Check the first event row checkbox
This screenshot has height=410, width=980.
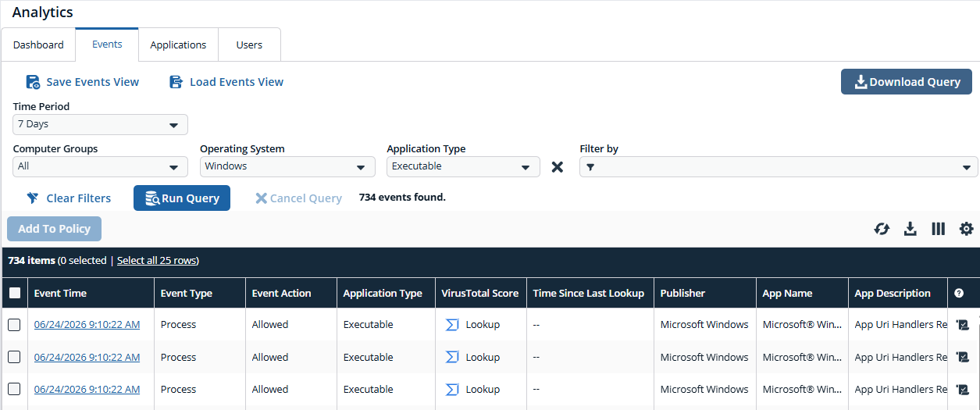pyautogui.click(x=14, y=325)
